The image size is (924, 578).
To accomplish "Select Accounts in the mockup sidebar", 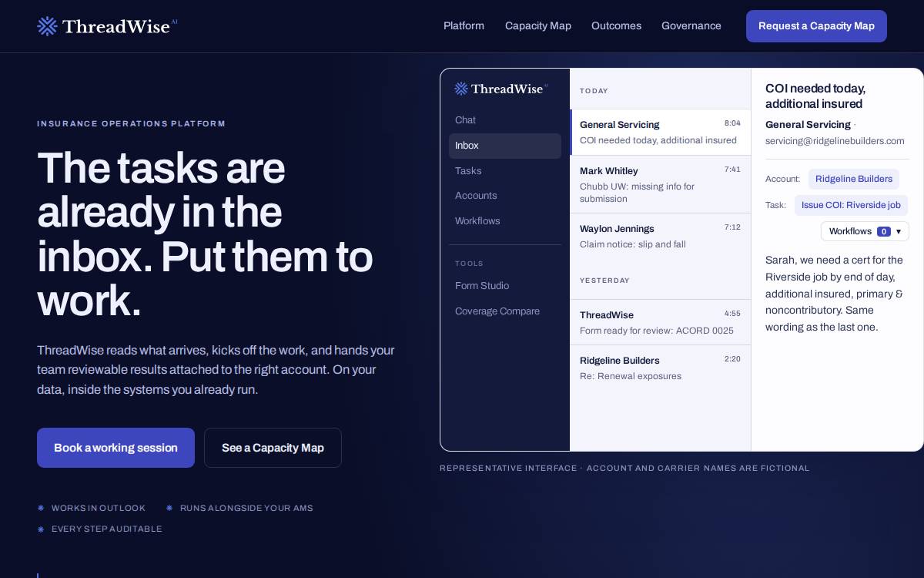I will pyautogui.click(x=505, y=196).
